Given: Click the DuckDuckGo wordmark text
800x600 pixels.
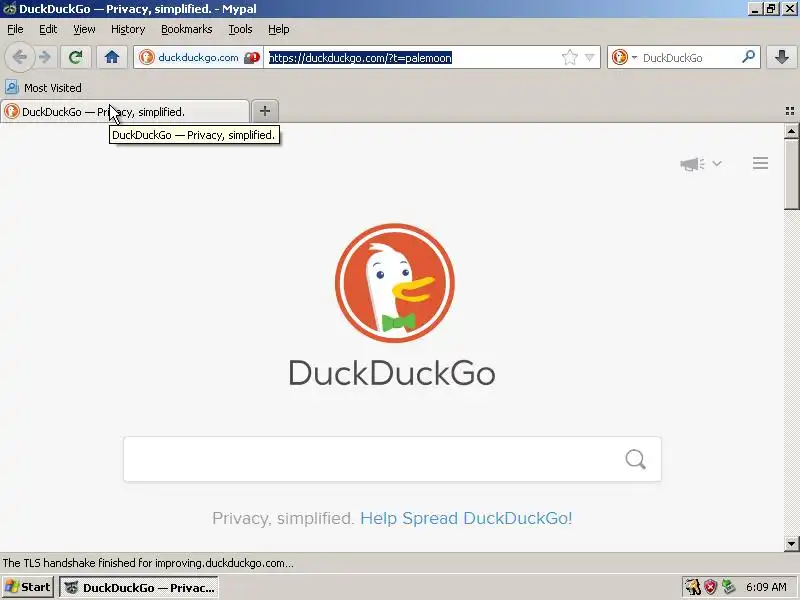Looking at the screenshot, I should [392, 373].
